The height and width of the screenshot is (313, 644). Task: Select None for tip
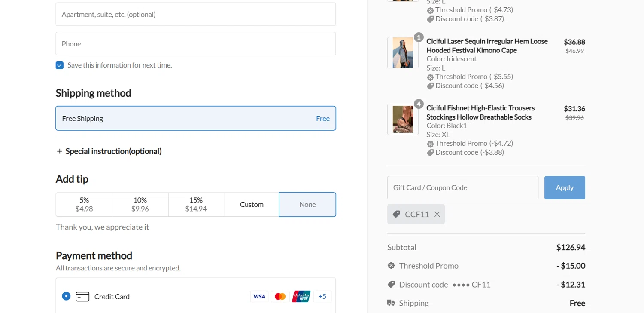pos(307,205)
